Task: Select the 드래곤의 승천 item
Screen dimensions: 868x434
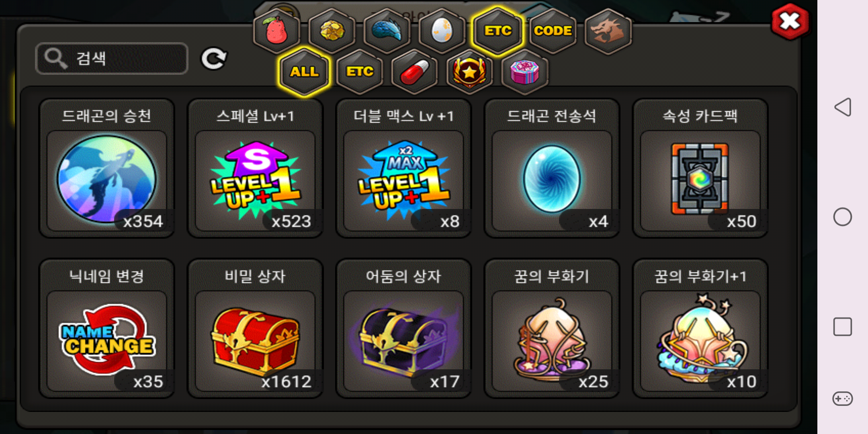Action: click(x=106, y=168)
